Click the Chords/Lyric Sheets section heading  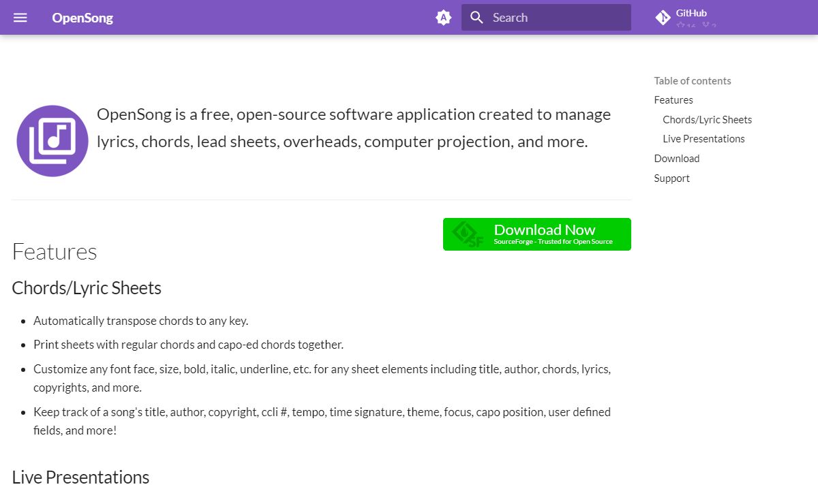coord(87,288)
